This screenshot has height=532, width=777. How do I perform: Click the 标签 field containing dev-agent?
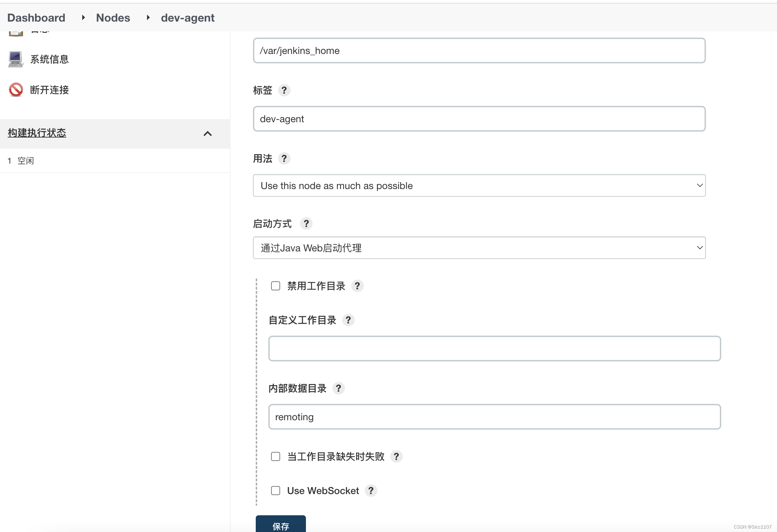[x=479, y=119]
